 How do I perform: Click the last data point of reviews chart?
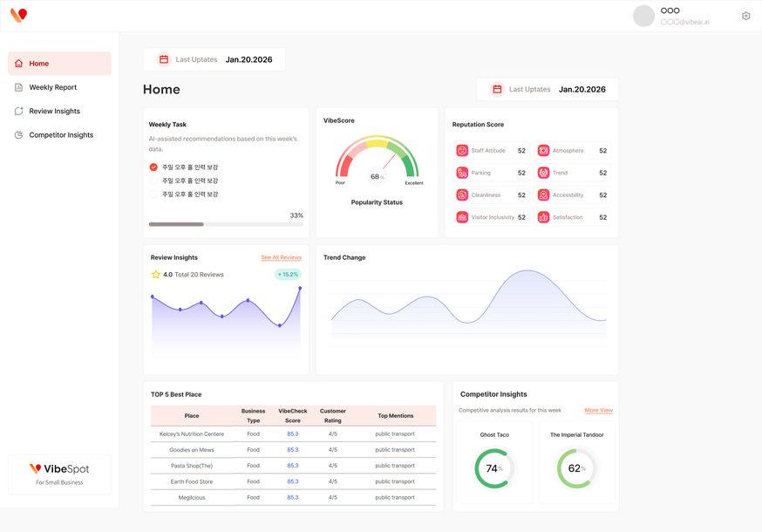point(300,289)
